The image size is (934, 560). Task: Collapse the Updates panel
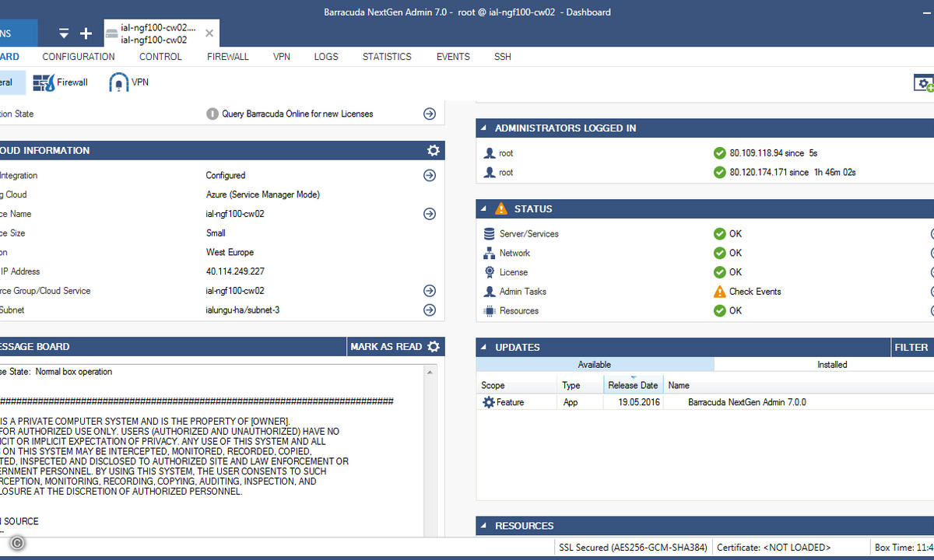coord(484,348)
